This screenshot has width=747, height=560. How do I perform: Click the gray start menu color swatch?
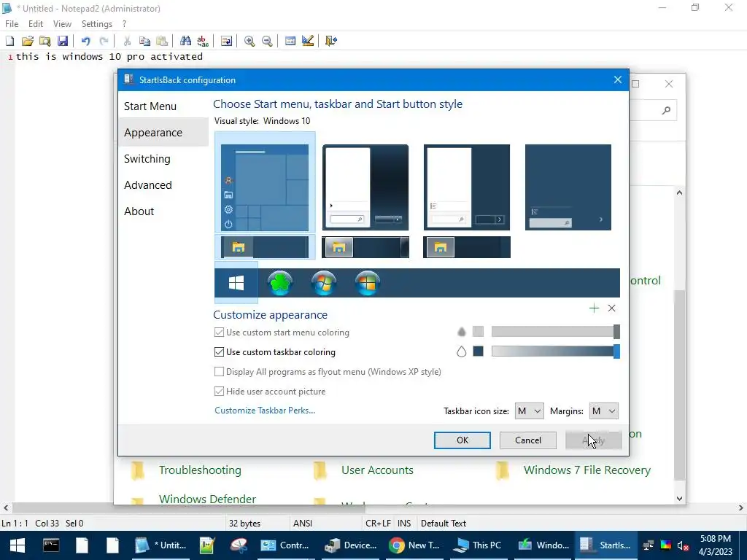478,332
